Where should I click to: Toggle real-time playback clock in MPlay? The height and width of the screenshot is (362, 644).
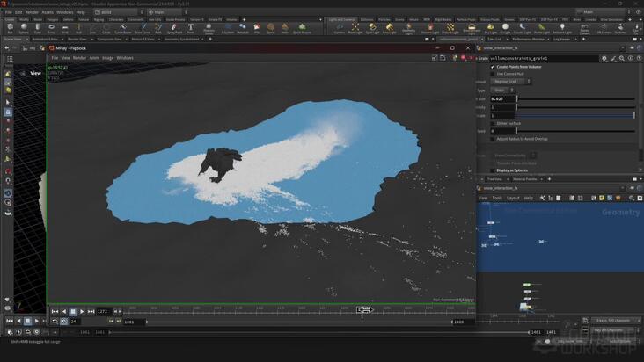pos(63,322)
